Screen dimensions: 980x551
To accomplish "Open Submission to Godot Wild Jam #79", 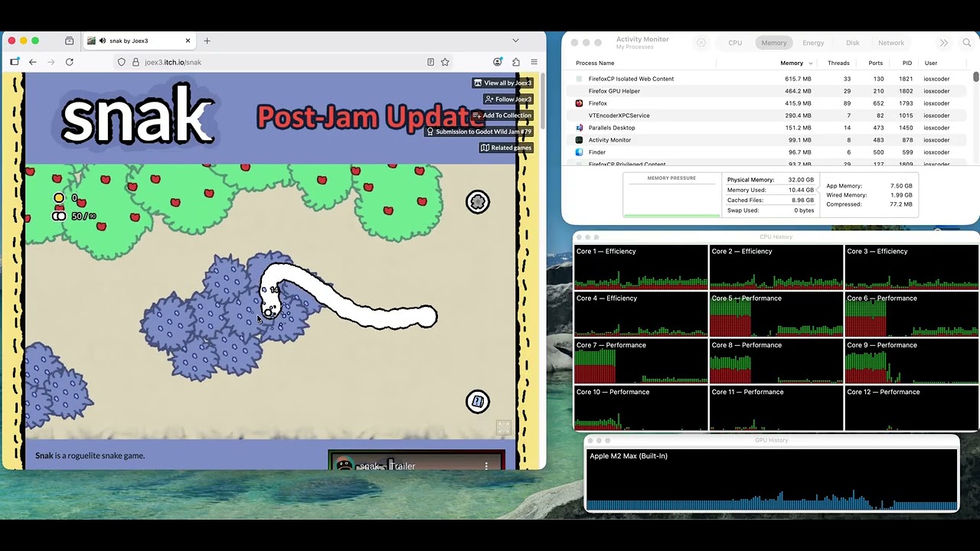I will 479,132.
